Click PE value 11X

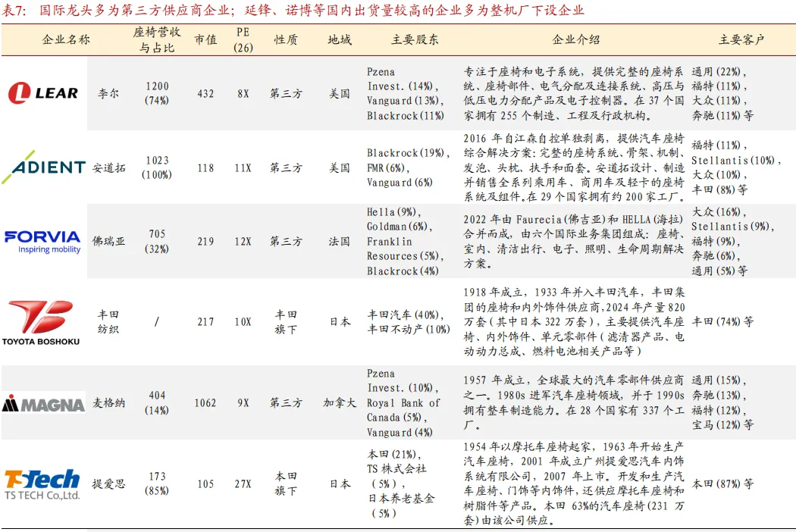pyautogui.click(x=243, y=168)
